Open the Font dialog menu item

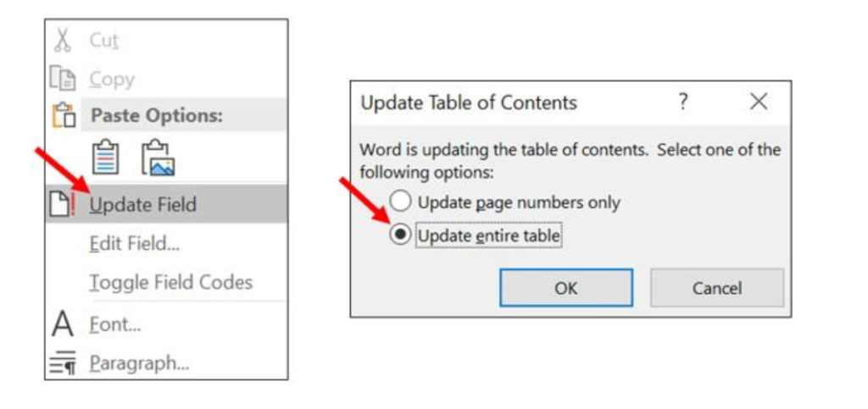(114, 324)
